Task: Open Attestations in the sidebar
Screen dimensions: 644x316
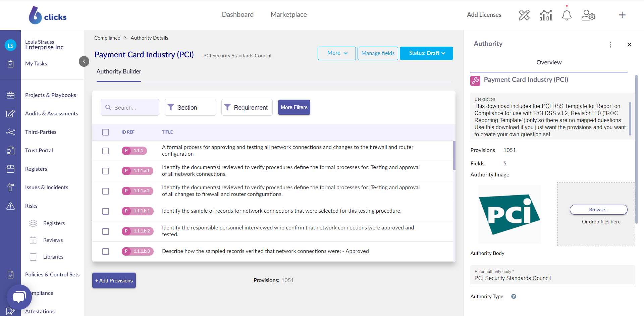Action: coord(40,312)
